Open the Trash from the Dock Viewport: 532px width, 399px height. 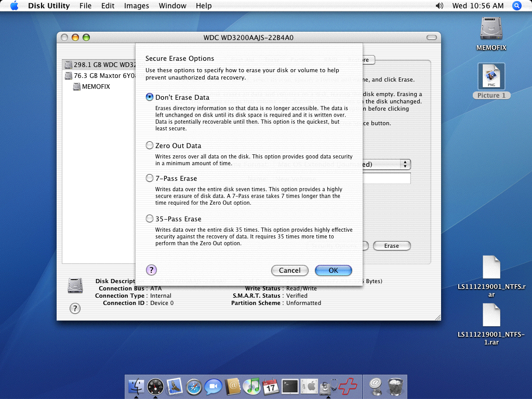point(395,387)
